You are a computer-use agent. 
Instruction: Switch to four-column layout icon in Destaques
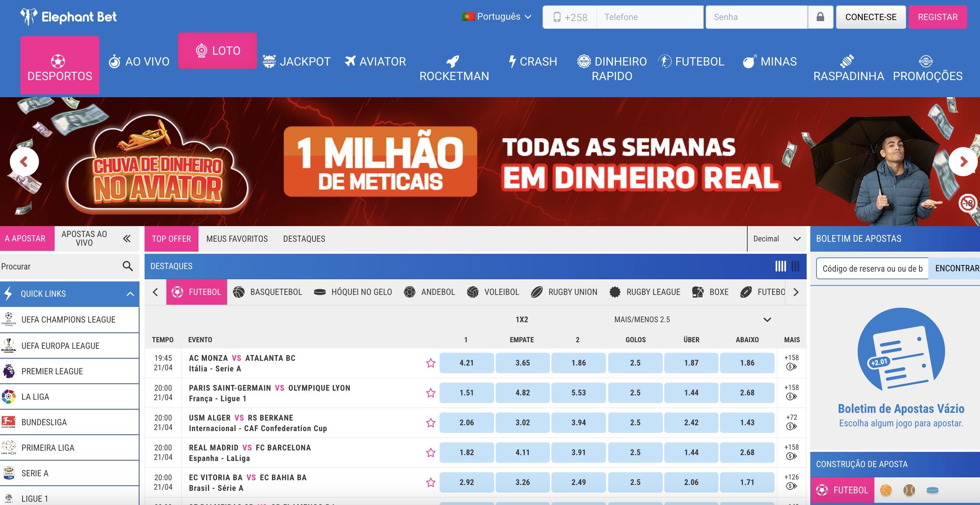pos(780,266)
